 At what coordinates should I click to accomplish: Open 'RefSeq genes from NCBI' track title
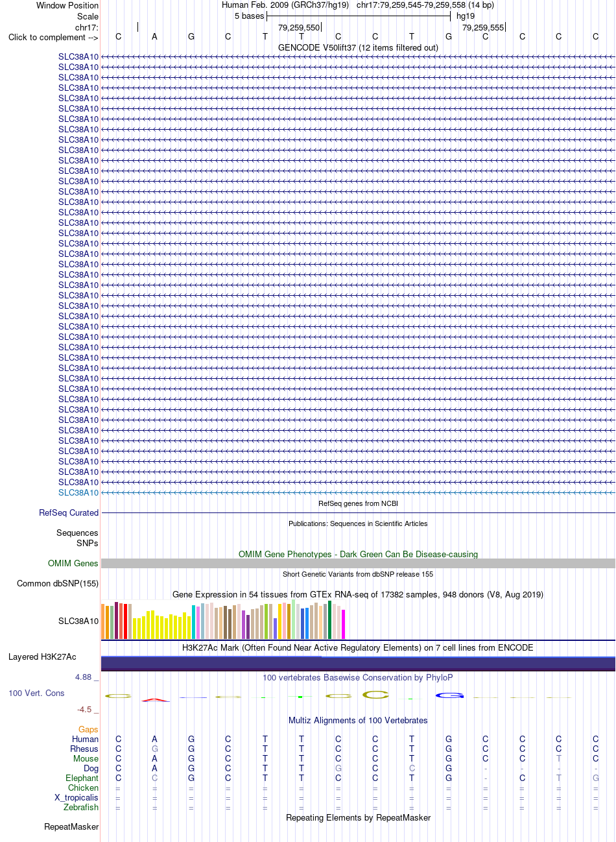(358, 503)
